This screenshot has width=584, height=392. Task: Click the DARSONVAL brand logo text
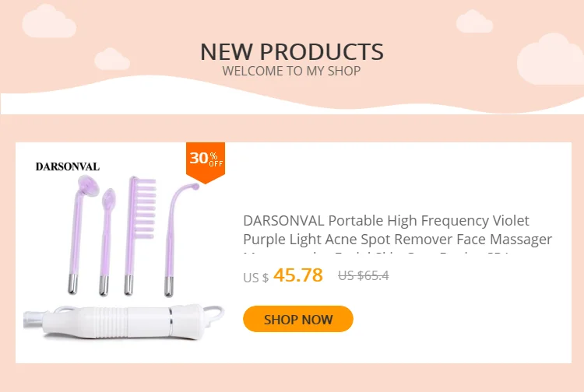pyautogui.click(x=68, y=166)
